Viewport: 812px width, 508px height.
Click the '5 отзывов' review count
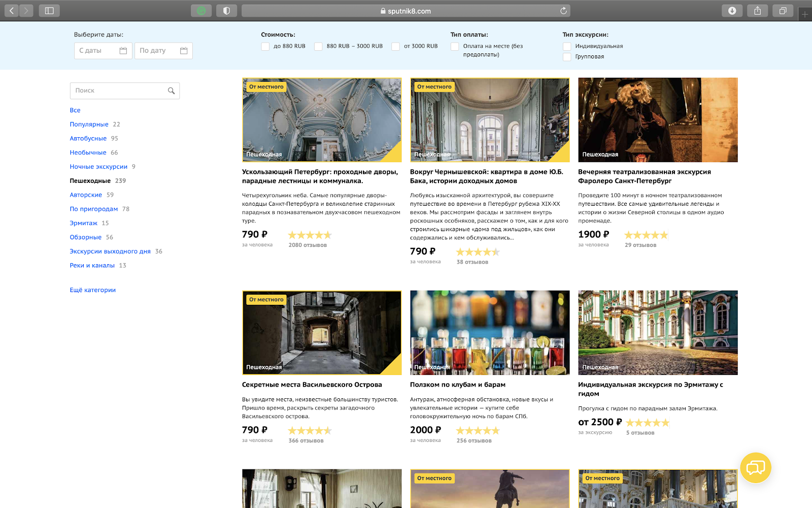[640, 433]
